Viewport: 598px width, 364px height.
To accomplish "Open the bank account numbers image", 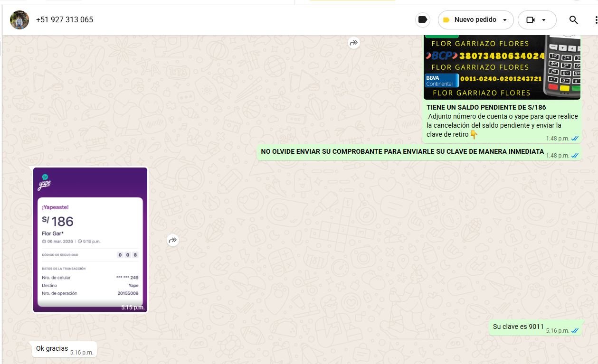I will pos(502,67).
